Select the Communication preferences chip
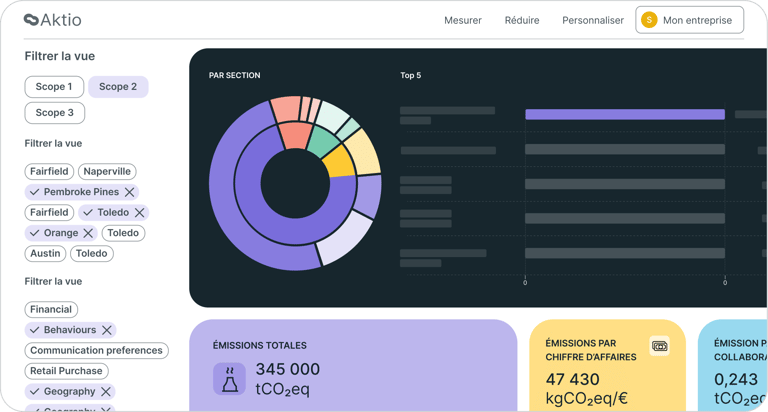This screenshot has height=412, width=768. [96, 351]
